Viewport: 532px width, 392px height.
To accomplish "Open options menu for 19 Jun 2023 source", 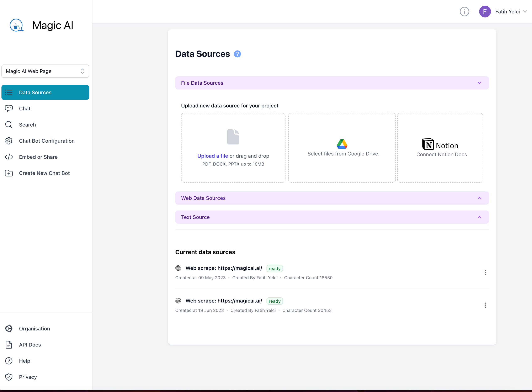I will click(485, 305).
